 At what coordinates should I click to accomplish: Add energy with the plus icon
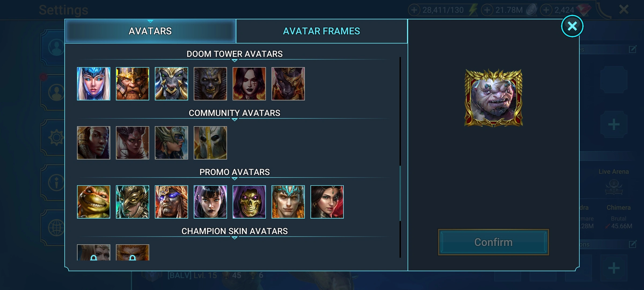tap(414, 10)
